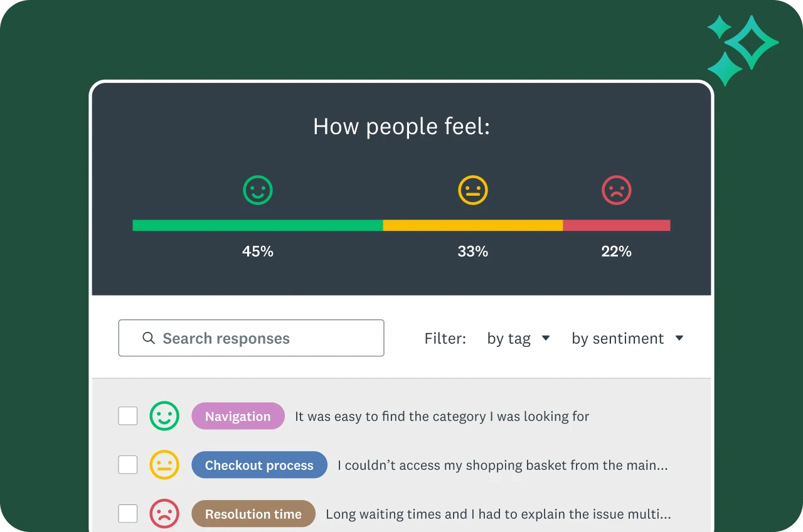This screenshot has width=803, height=532.
Task: Select the Navigation tag pill
Action: point(238,415)
